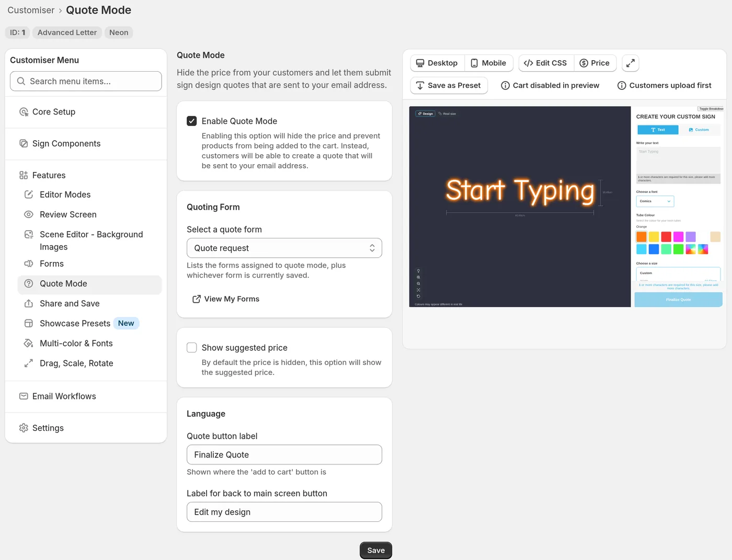Click the Search menu items field
This screenshot has width=732, height=560.
[86, 81]
